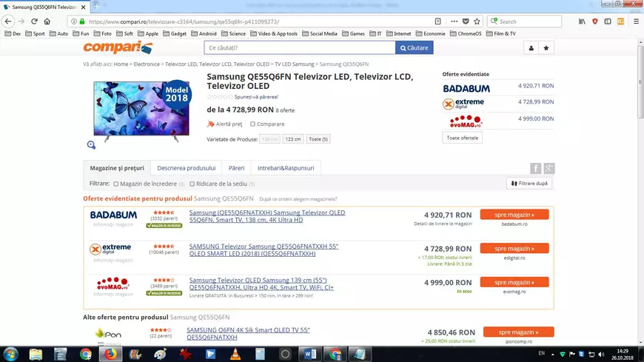Open favorites star icon on Compari header

coord(546,48)
